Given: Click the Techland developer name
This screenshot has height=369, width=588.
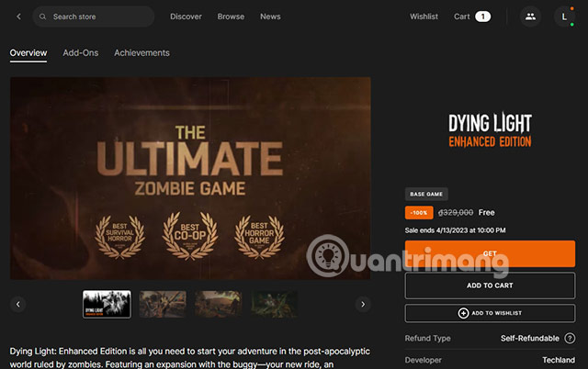Looking at the screenshot, I should [559, 360].
